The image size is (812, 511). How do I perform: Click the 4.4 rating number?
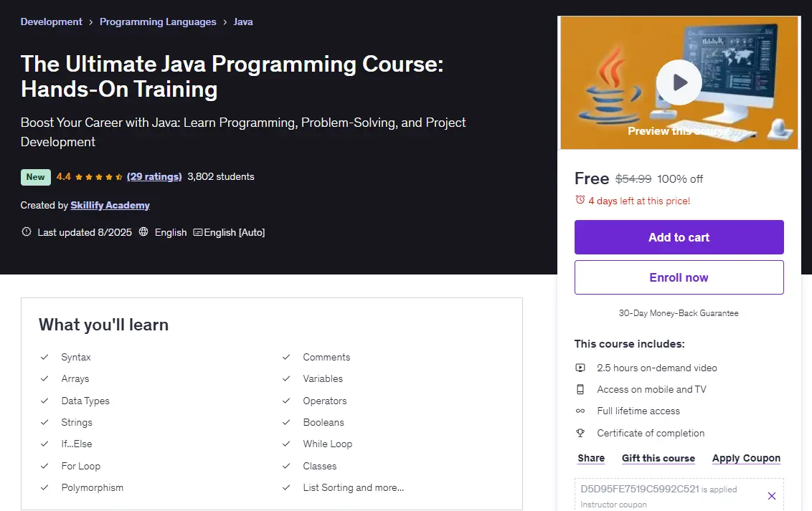coord(64,176)
